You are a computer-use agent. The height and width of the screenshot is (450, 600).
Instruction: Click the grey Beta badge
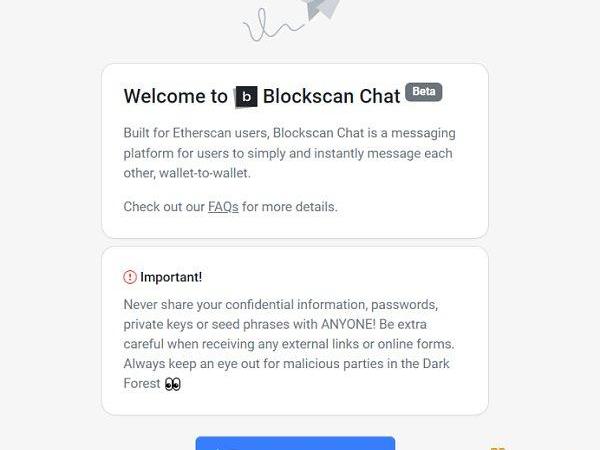pyautogui.click(x=424, y=92)
